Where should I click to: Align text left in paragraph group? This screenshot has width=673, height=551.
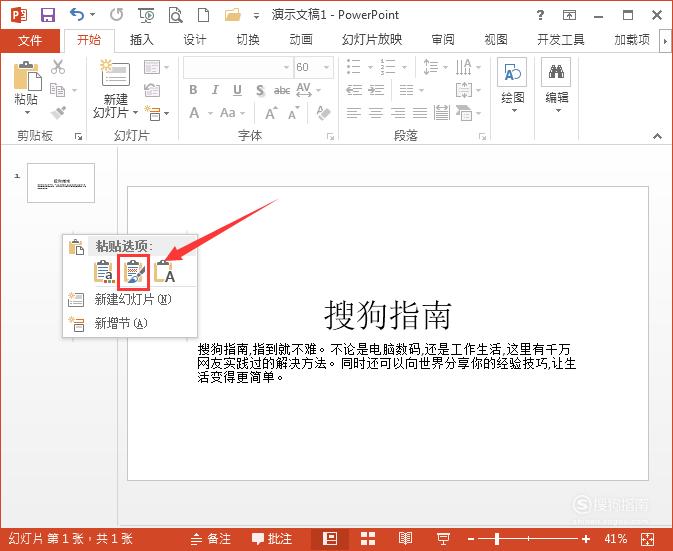point(354,113)
